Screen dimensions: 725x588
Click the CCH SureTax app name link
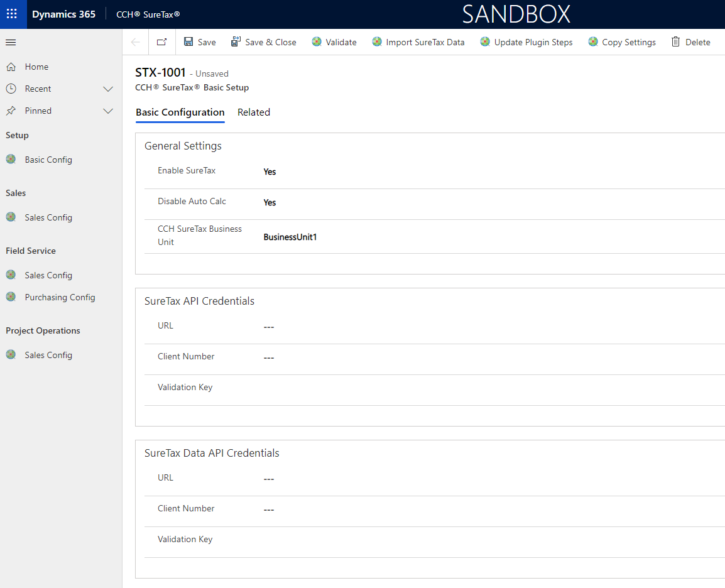coord(148,14)
